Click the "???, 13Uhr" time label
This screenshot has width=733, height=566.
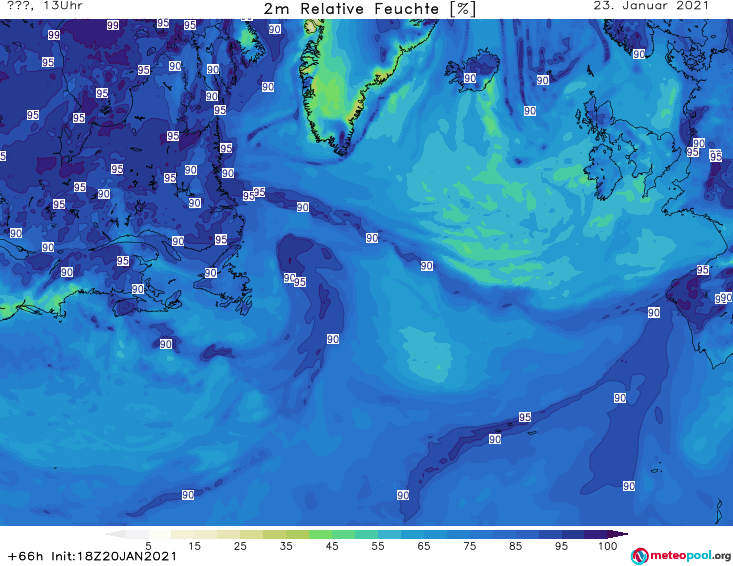point(45,6)
